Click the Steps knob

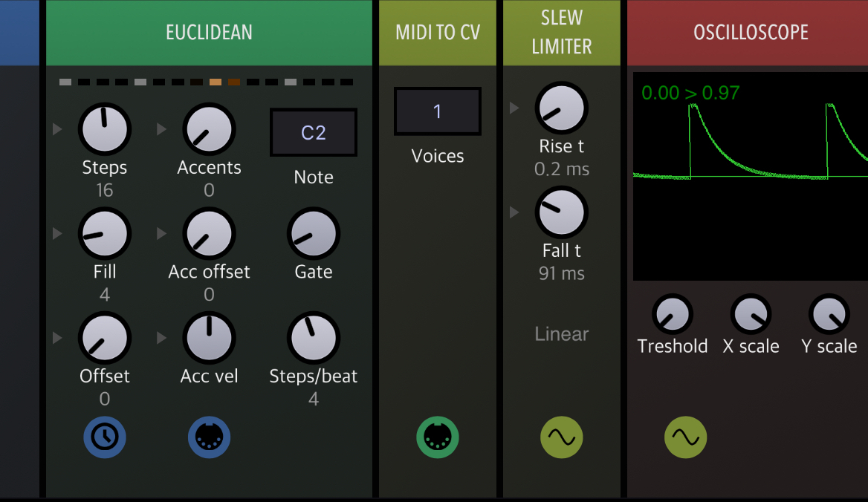105,128
